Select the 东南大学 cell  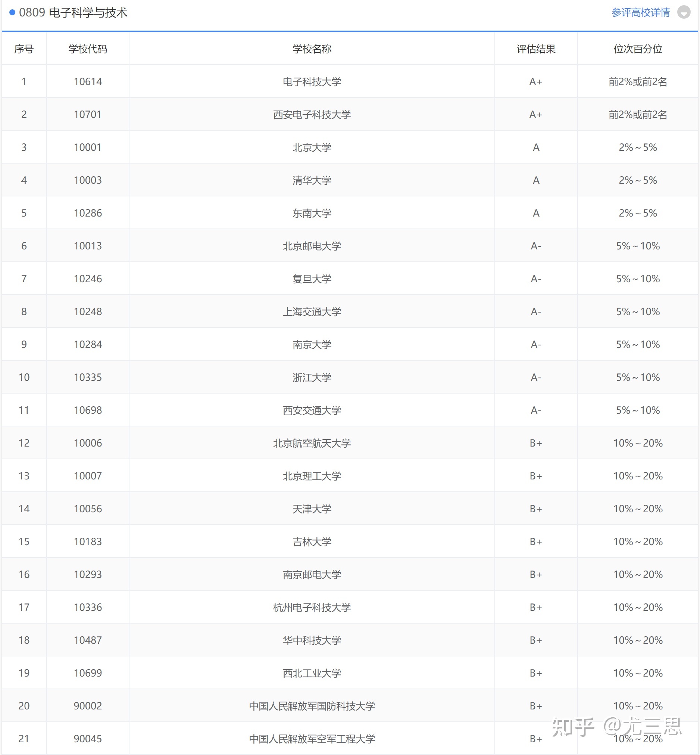tap(312, 213)
